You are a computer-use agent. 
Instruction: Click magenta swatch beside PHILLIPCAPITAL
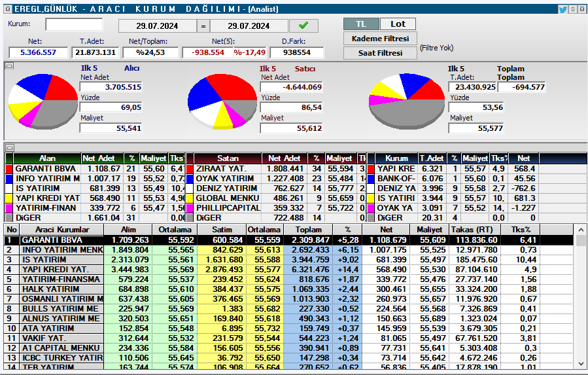[x=190, y=208]
